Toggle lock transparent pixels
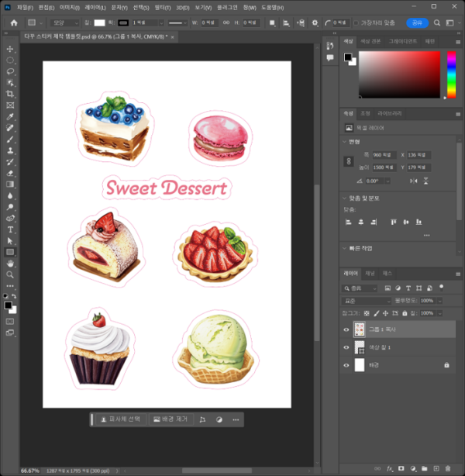The height and width of the screenshot is (476, 465). click(367, 313)
